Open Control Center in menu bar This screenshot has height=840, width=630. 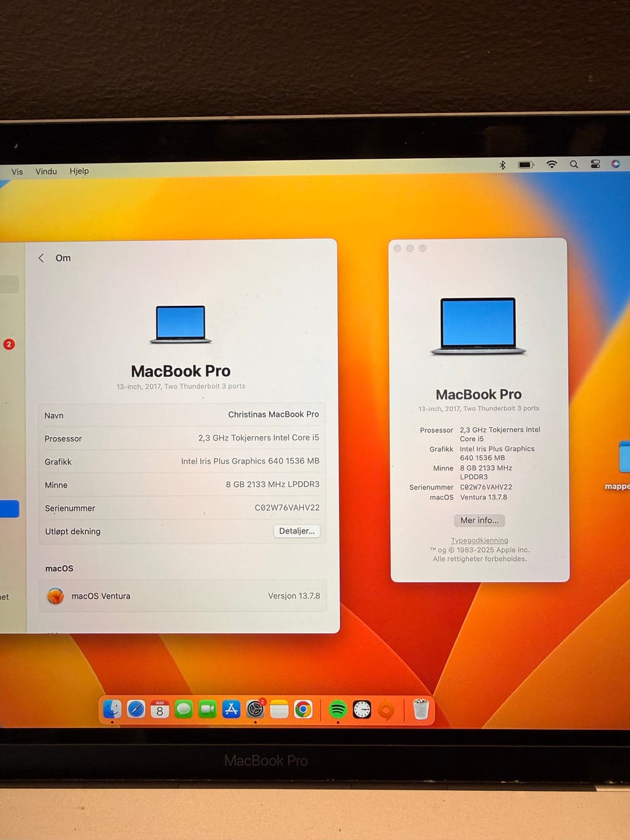pyautogui.click(x=596, y=164)
